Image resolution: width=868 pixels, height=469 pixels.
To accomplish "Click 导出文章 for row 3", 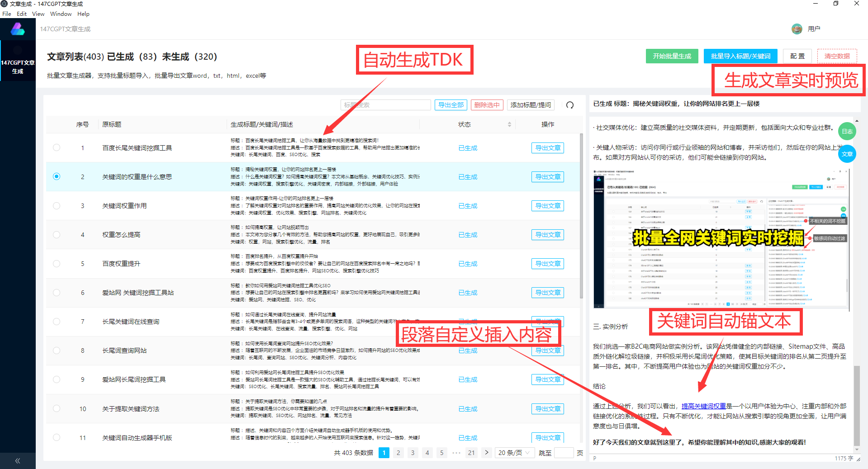I will 547,206.
